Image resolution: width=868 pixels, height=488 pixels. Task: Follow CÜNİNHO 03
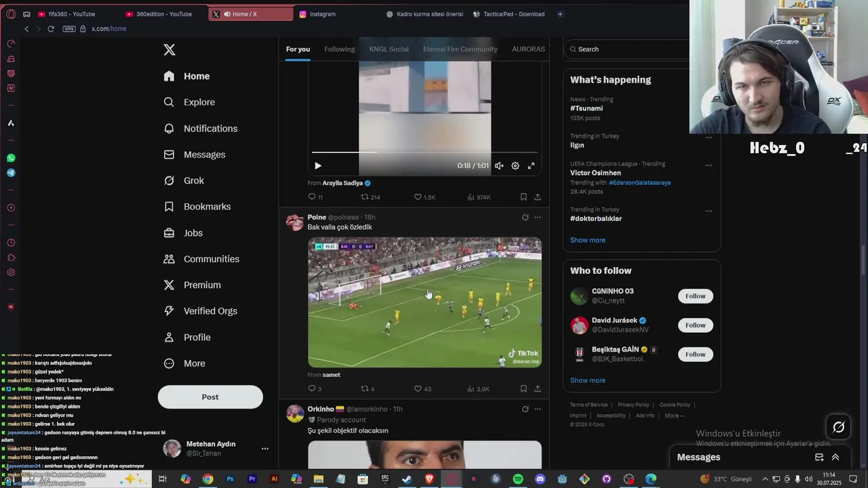[x=695, y=296]
